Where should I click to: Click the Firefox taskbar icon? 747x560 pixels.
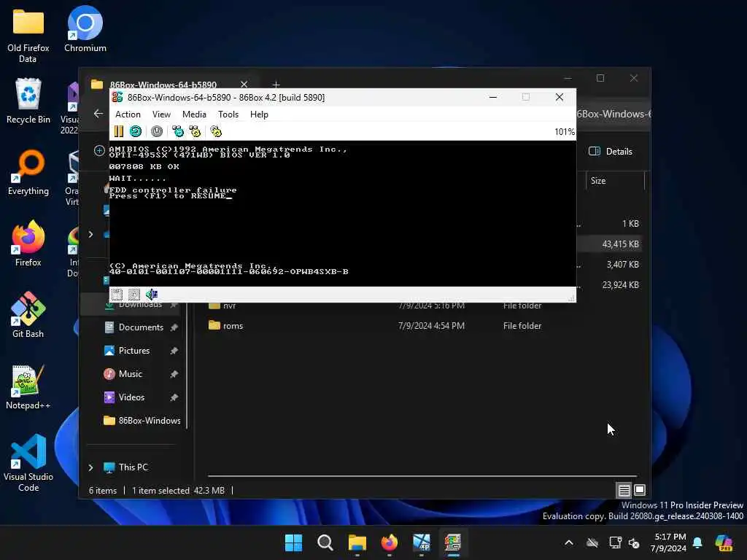(x=390, y=542)
